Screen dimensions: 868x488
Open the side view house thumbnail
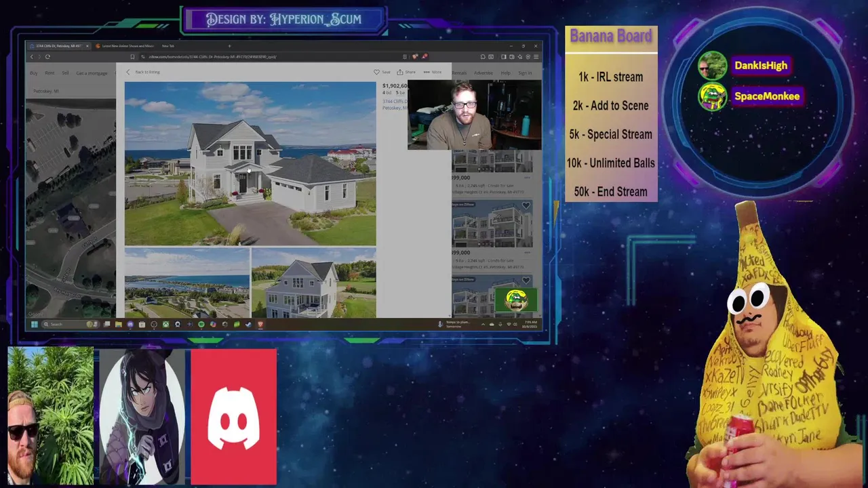pyautogui.click(x=313, y=283)
